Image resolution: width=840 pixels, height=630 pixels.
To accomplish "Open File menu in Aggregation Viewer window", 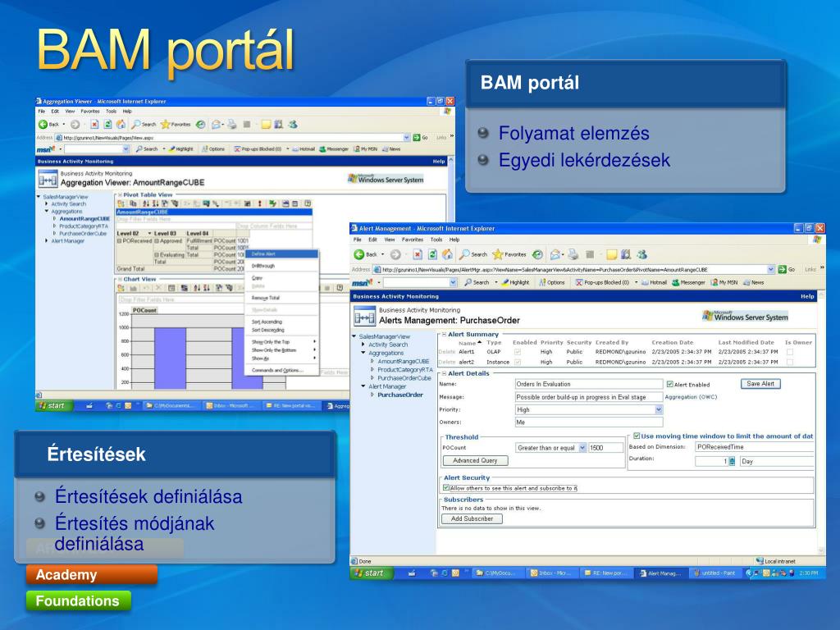I will (x=41, y=112).
